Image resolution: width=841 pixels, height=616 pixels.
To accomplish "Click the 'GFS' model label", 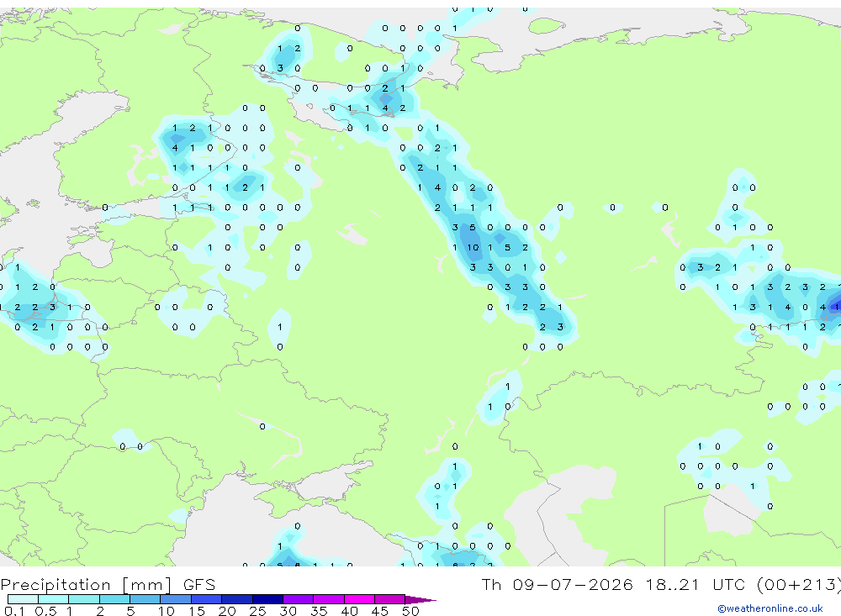I will [x=199, y=585].
